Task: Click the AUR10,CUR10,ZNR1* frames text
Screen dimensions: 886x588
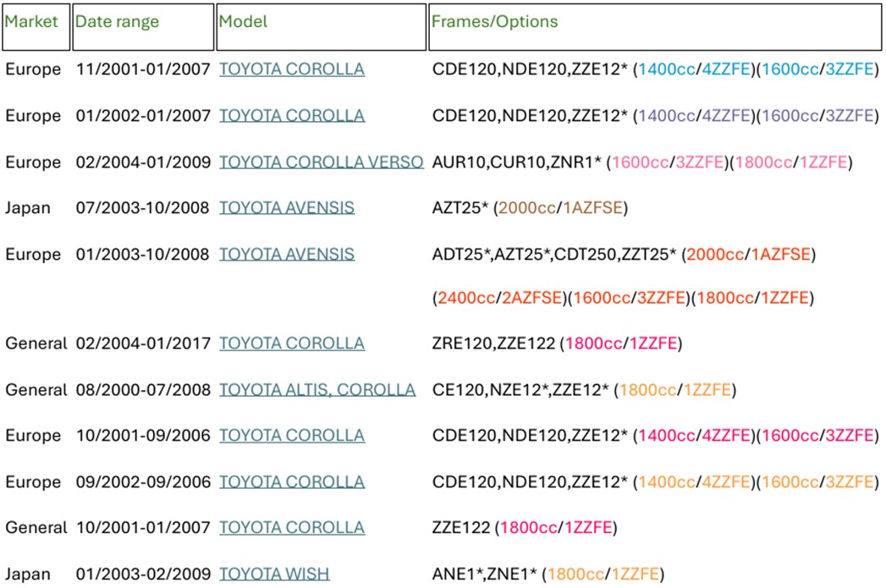Action: (x=516, y=162)
